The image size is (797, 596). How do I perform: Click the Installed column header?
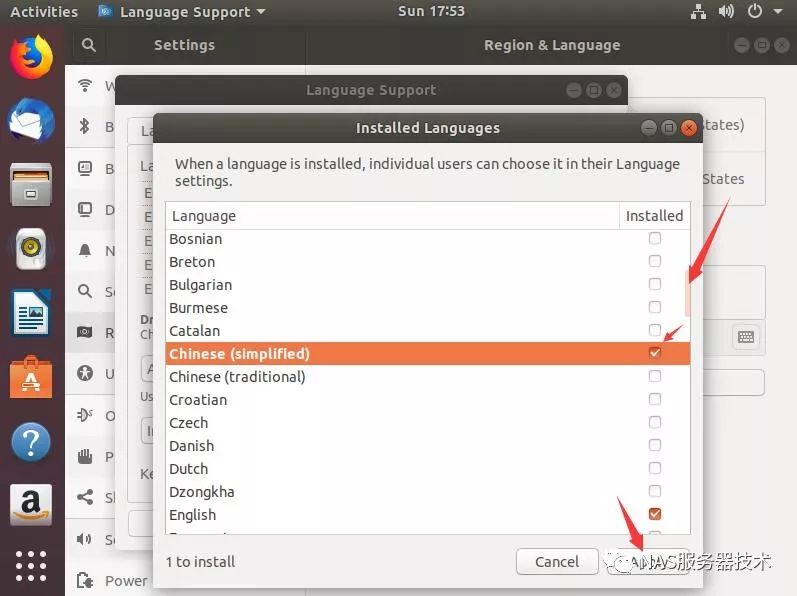point(655,216)
